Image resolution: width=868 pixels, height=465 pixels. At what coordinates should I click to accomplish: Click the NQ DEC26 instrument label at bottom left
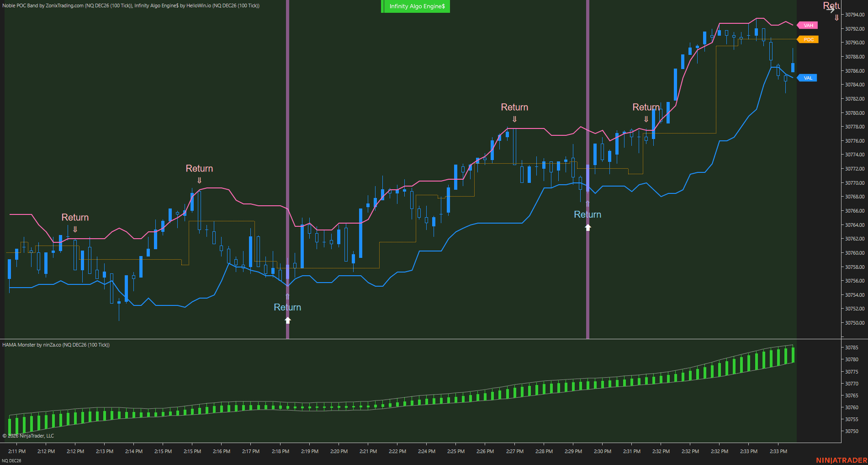pos(11,460)
